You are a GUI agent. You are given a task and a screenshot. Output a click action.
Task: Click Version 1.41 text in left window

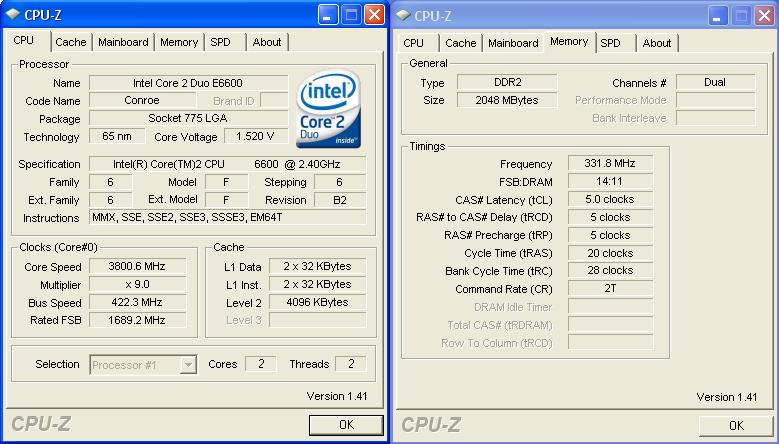pyautogui.click(x=337, y=396)
